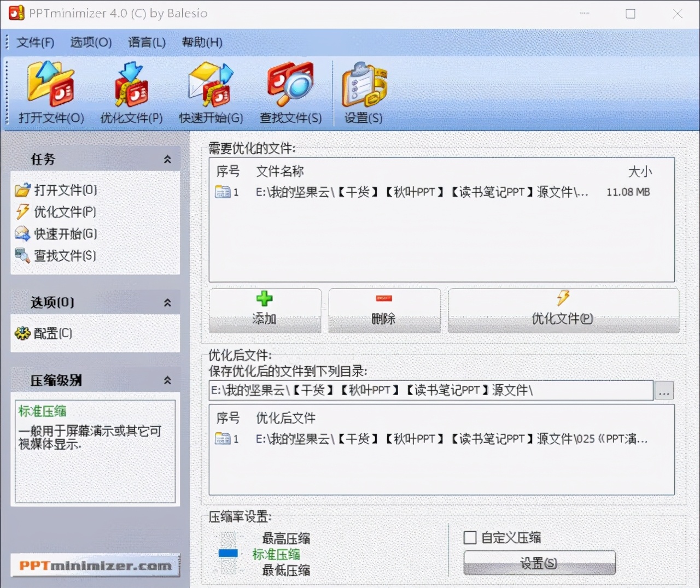Screen dimensions: 700x588
Task: Select 查找文件(S) in the 任务 sidebar
Action: 64,255
